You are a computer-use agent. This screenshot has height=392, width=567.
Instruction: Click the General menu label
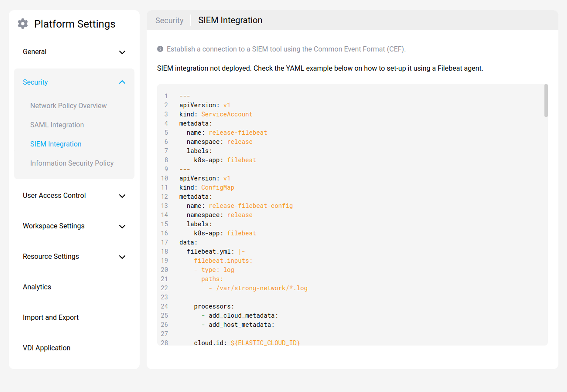pyautogui.click(x=34, y=52)
